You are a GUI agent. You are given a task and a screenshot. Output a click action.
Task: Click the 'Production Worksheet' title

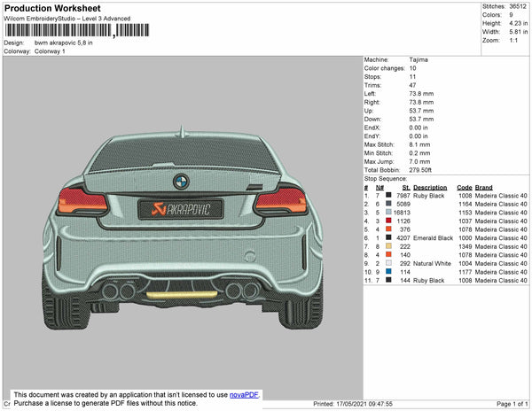(x=52, y=8)
